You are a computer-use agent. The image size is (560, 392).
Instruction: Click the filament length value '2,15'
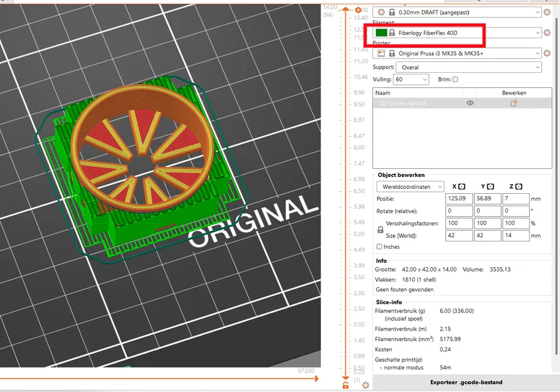tap(445, 329)
